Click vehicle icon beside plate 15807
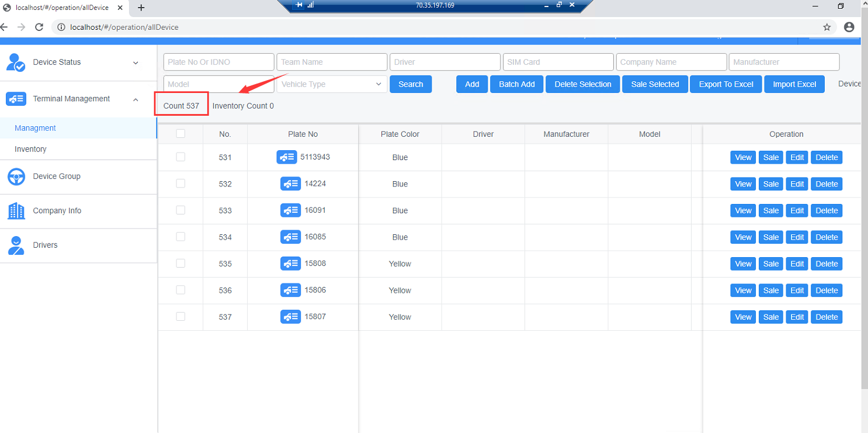The image size is (868, 433). point(291,317)
